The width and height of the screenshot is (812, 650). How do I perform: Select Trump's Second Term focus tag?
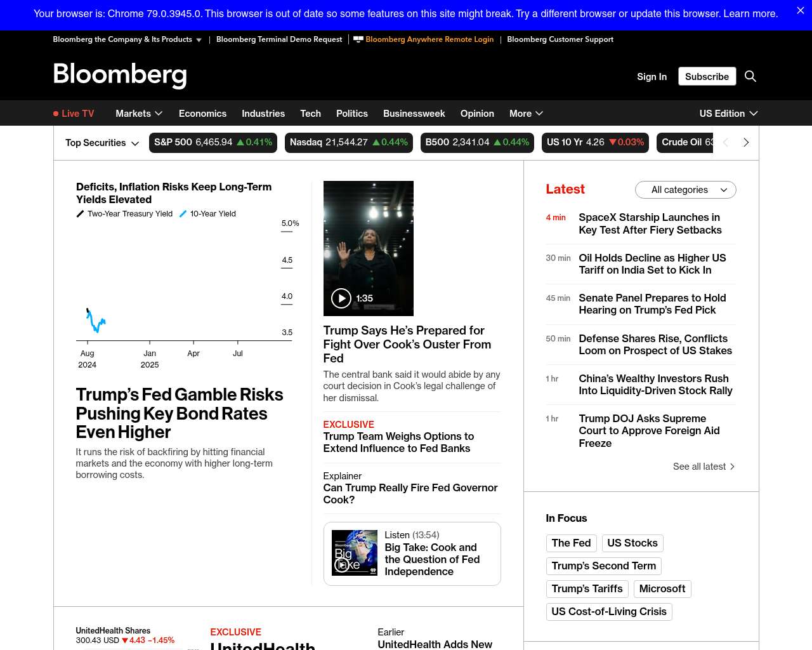coord(604,566)
